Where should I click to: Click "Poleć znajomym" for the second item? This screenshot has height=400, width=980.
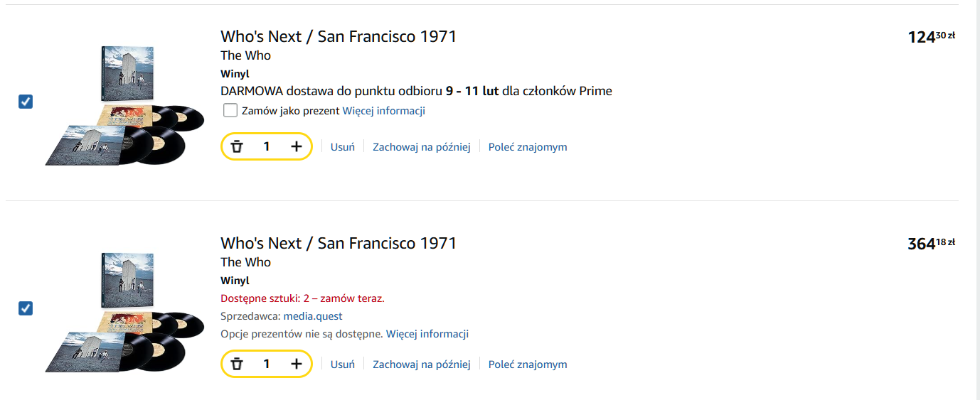point(528,364)
